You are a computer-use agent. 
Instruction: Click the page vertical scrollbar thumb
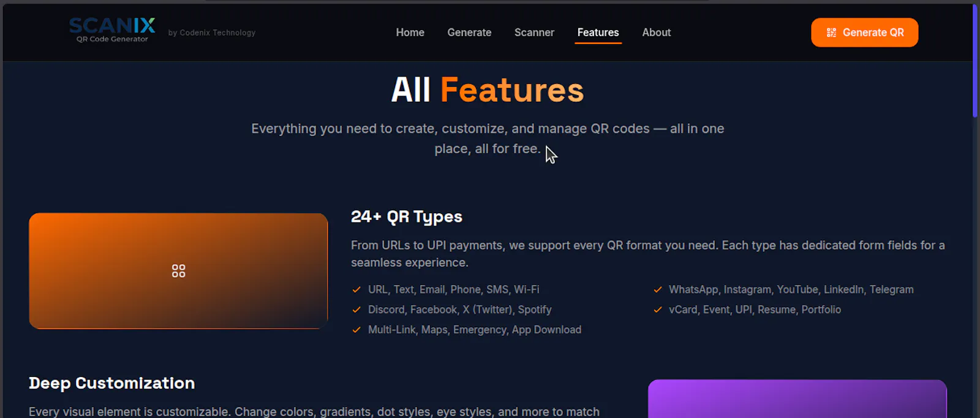pyautogui.click(x=975, y=60)
